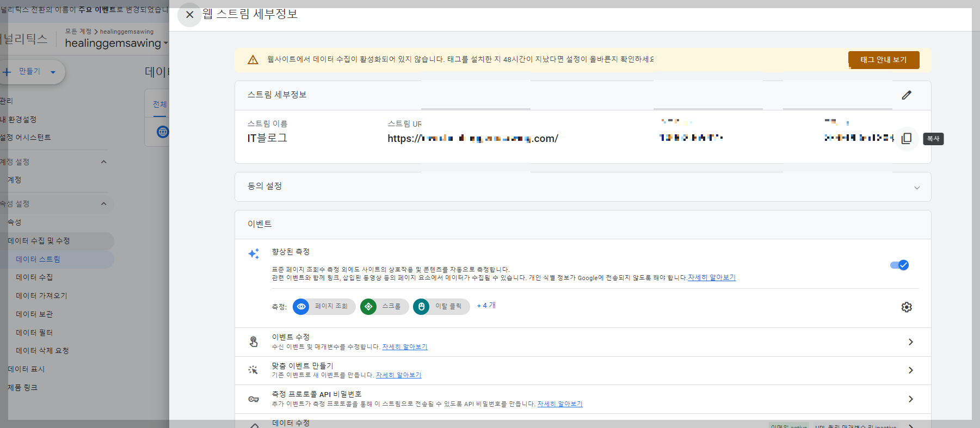Open 자세히 알아보기 link under 향상된 측정

tap(712, 277)
